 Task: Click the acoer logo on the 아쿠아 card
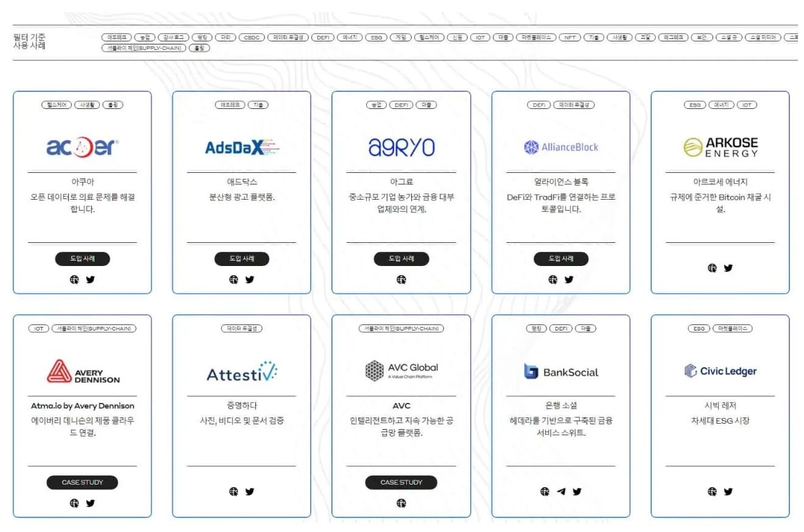point(82,147)
